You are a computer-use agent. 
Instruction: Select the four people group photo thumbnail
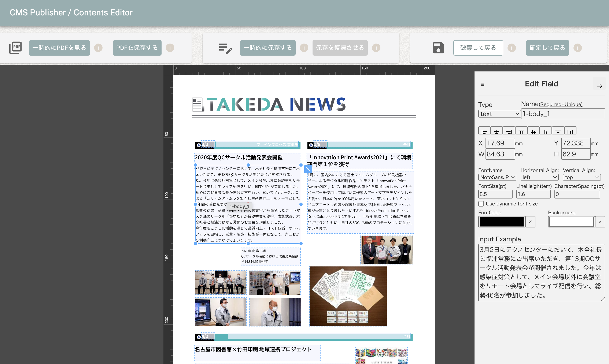[387, 250]
